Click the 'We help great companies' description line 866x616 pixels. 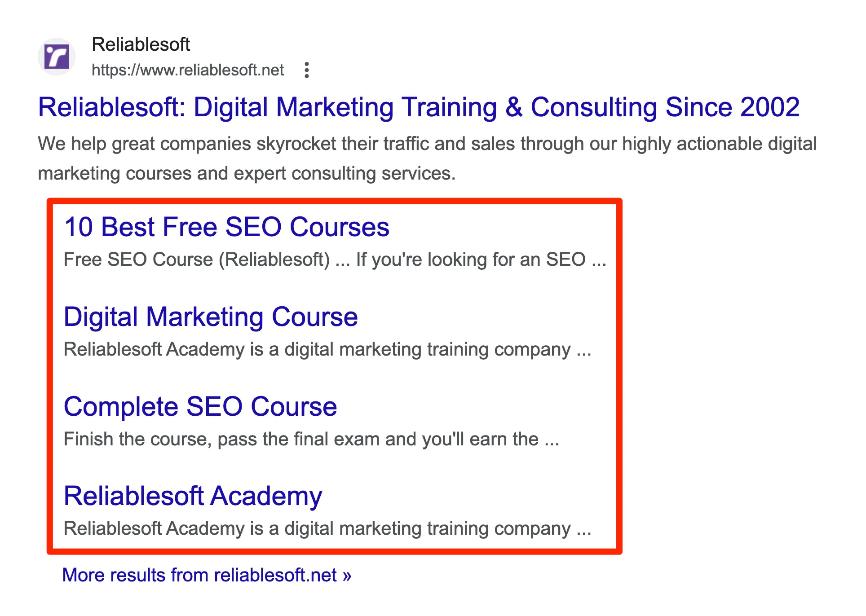tap(427, 144)
